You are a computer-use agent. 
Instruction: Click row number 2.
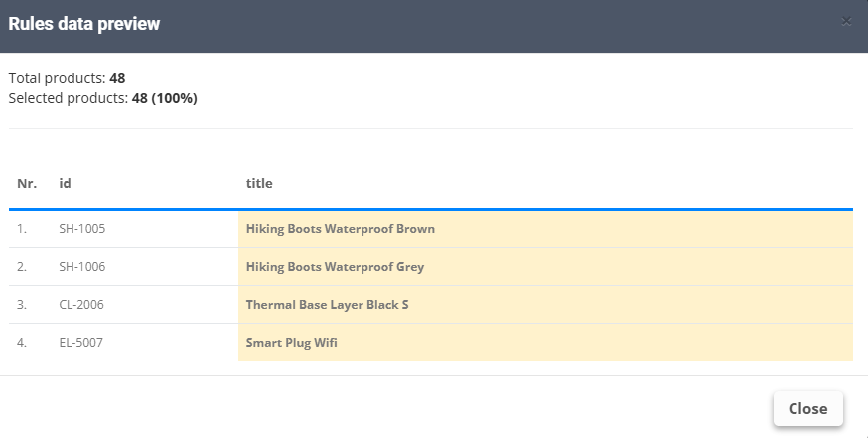[x=22, y=267]
